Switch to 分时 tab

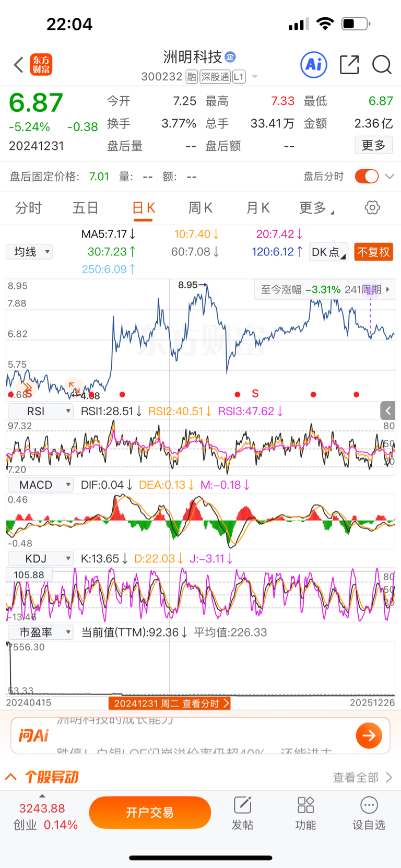[28, 208]
